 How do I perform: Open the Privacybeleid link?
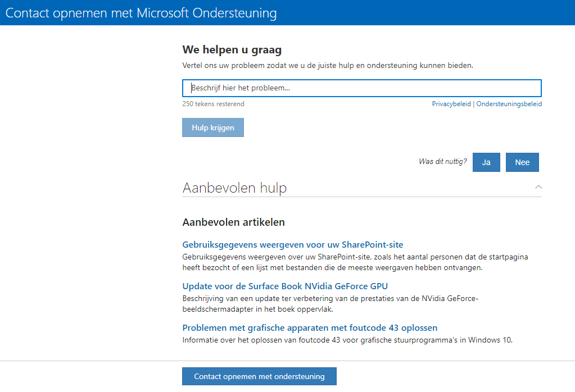pos(451,104)
